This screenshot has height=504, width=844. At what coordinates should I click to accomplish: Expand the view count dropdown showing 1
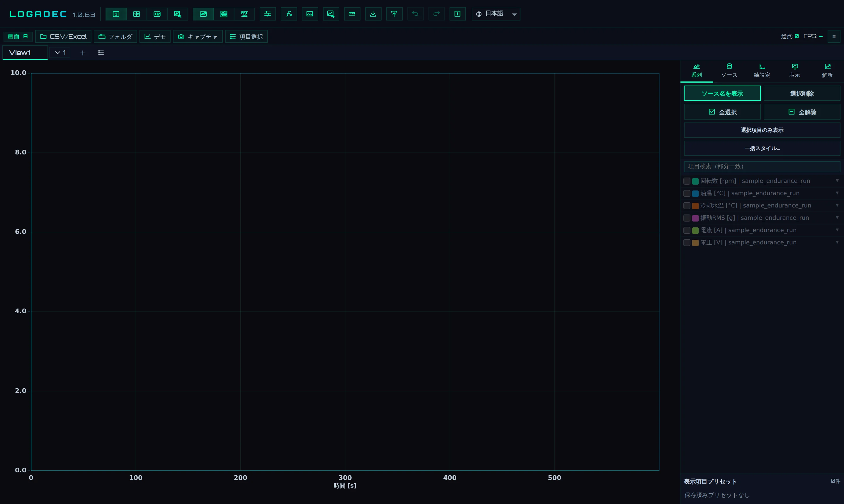pos(60,53)
